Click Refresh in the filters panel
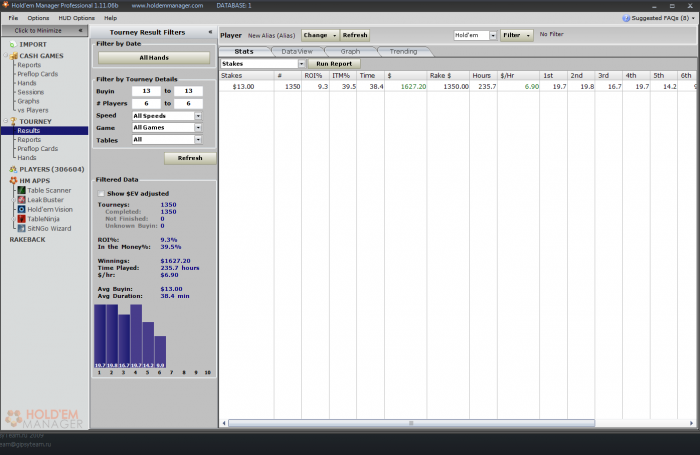The image size is (700, 455). (190, 158)
